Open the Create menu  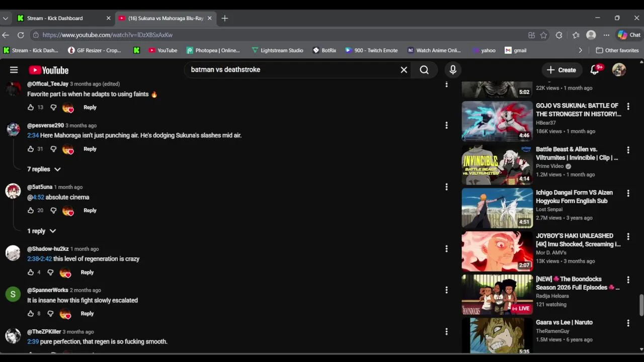click(562, 70)
